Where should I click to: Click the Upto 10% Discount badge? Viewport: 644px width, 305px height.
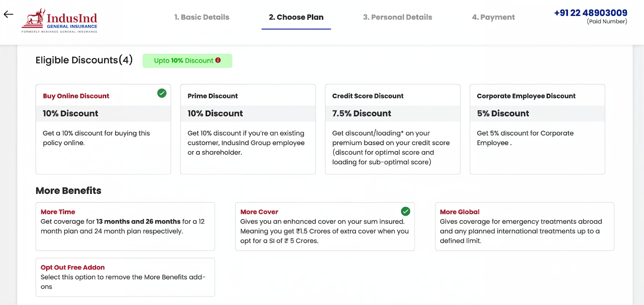click(187, 60)
